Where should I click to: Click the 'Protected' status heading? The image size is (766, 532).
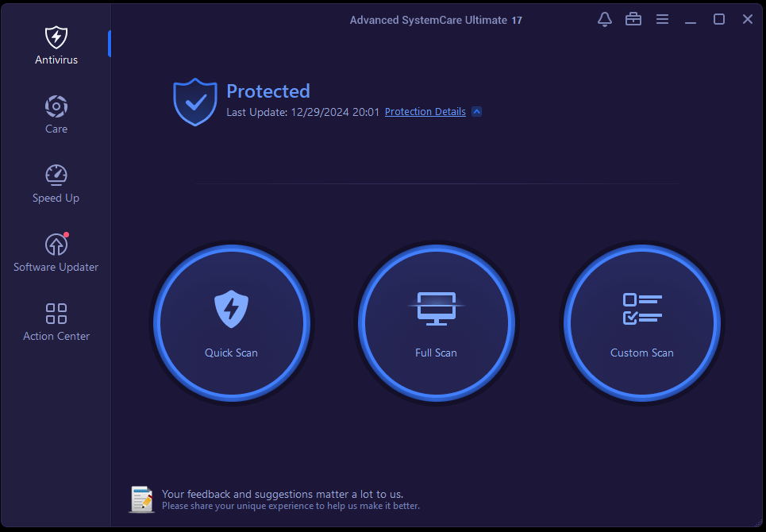point(268,91)
